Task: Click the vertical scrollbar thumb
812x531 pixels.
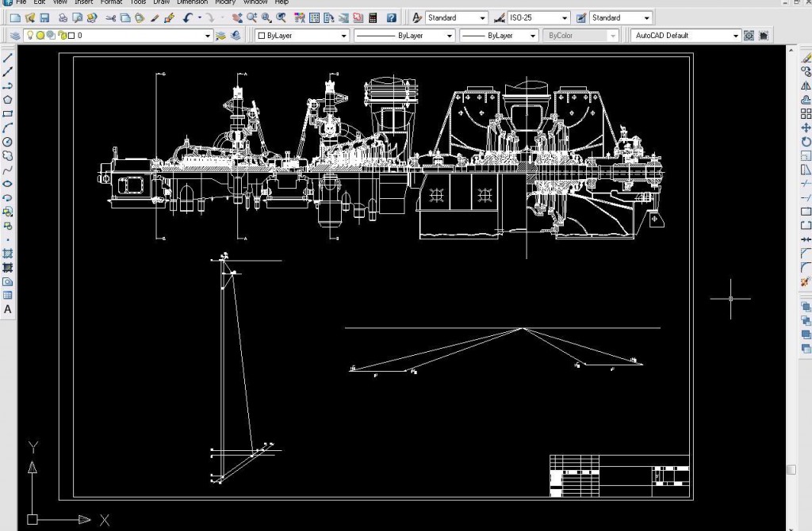Action: (x=791, y=469)
